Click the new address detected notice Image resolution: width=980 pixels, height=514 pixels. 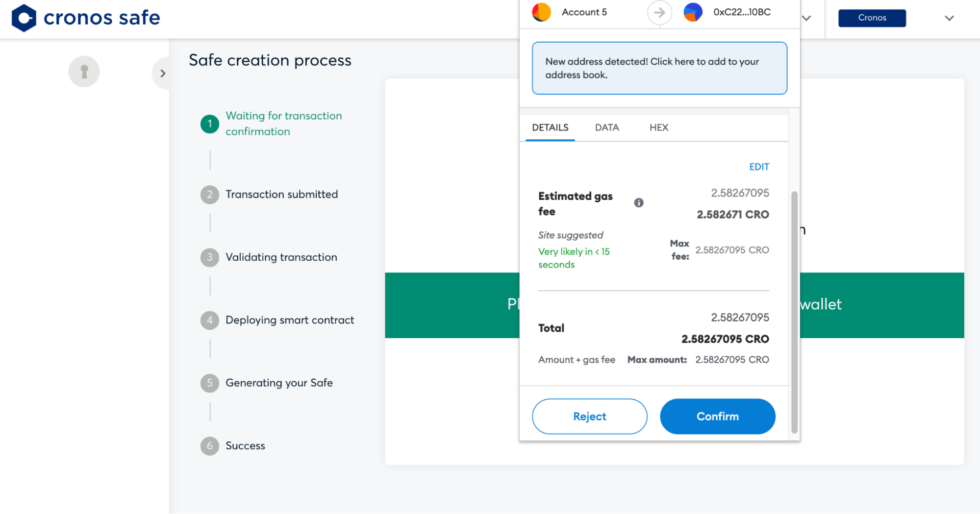(659, 68)
